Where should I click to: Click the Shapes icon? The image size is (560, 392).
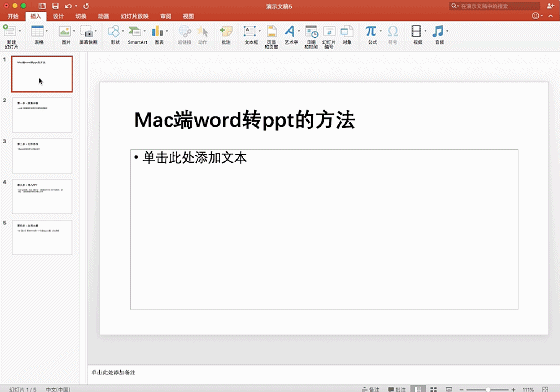point(114,31)
